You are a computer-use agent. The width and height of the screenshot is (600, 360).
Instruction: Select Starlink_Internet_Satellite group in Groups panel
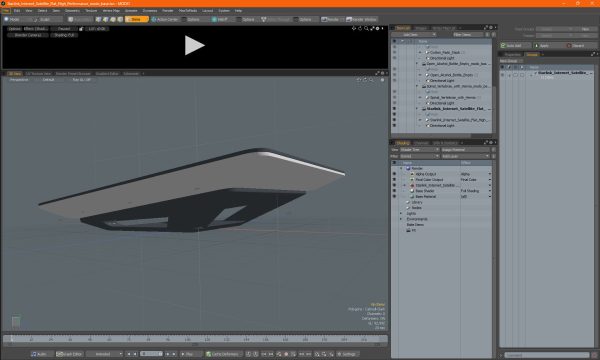(x=564, y=72)
